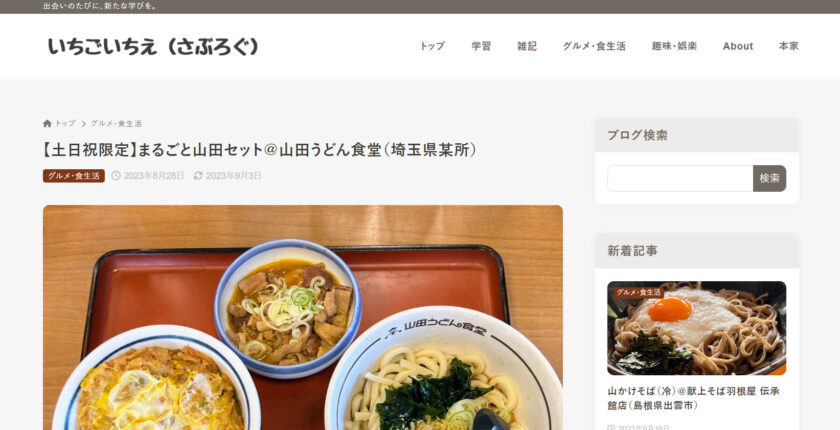Open the soba noodle article thumbnail

tap(696, 328)
